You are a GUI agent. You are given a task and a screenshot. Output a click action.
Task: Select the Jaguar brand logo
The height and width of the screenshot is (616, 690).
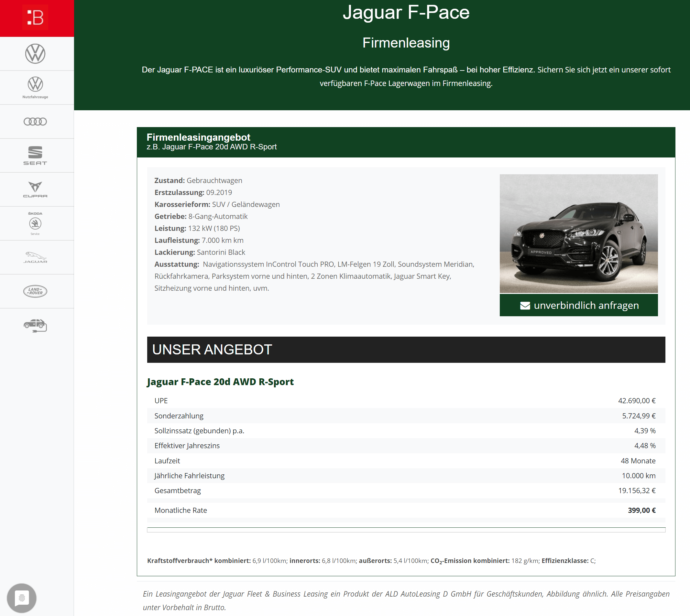point(35,258)
